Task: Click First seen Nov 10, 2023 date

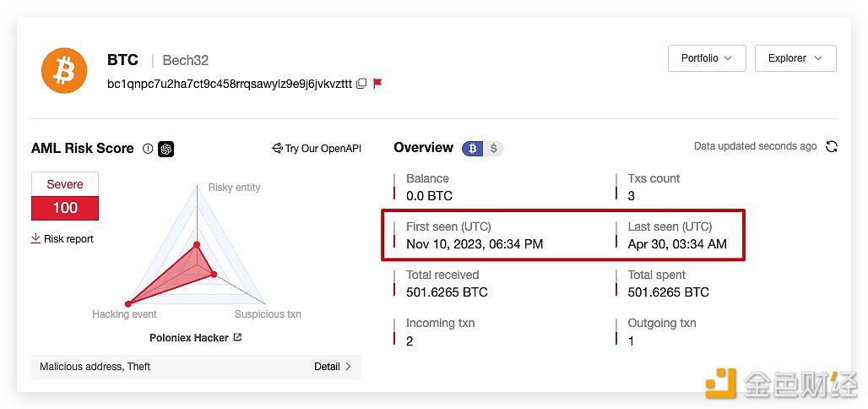Action: [x=475, y=244]
